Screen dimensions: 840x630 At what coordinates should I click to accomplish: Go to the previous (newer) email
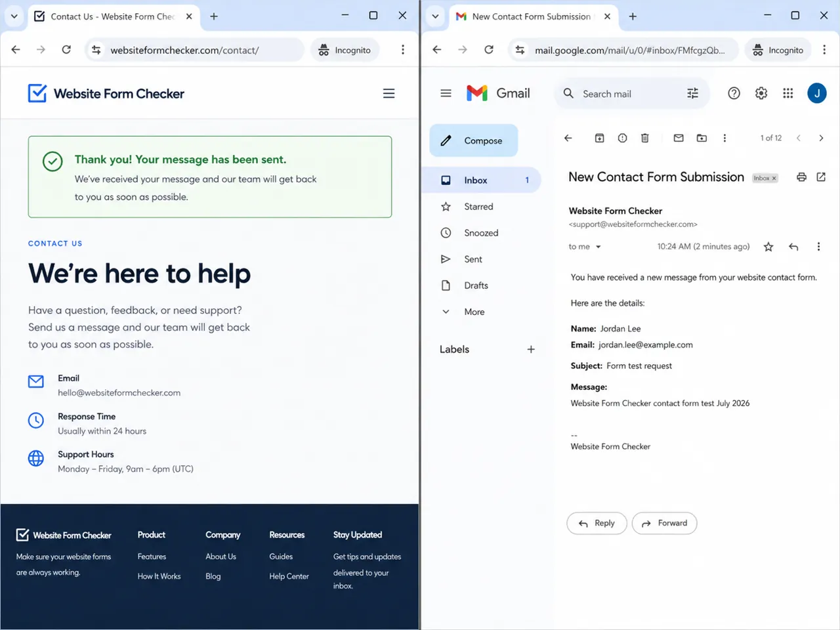799,138
